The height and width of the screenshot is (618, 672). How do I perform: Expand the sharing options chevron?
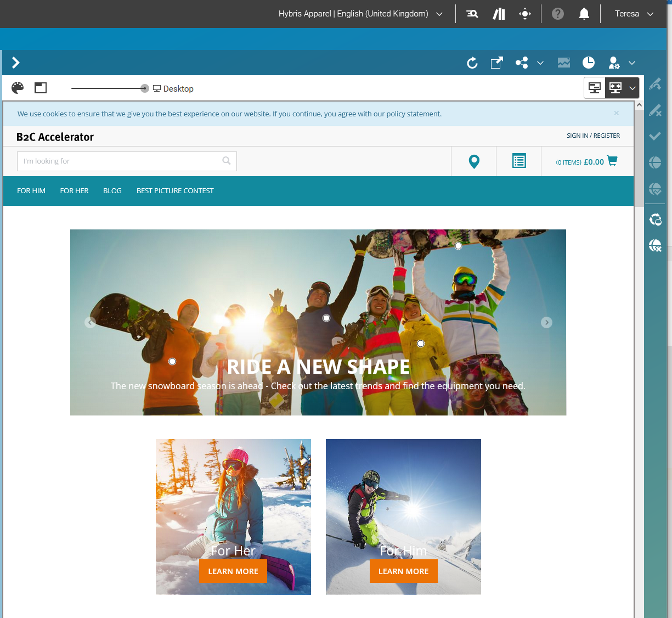tap(540, 63)
